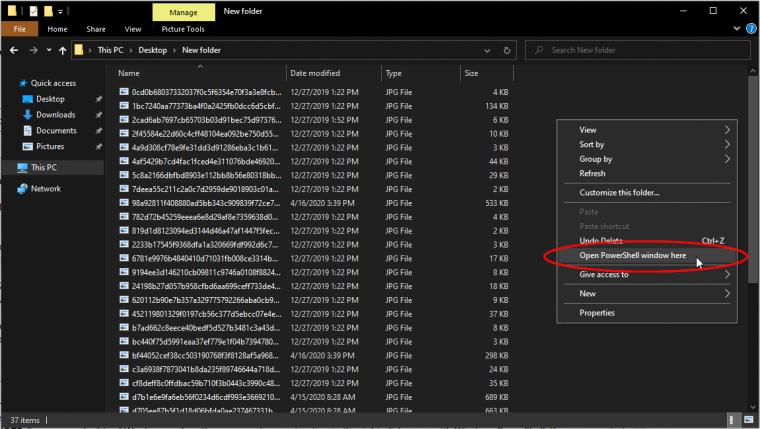This screenshot has height=429, width=760.
Task: Select the file starting with 0cd0b68037332037
Action: [x=206, y=92]
